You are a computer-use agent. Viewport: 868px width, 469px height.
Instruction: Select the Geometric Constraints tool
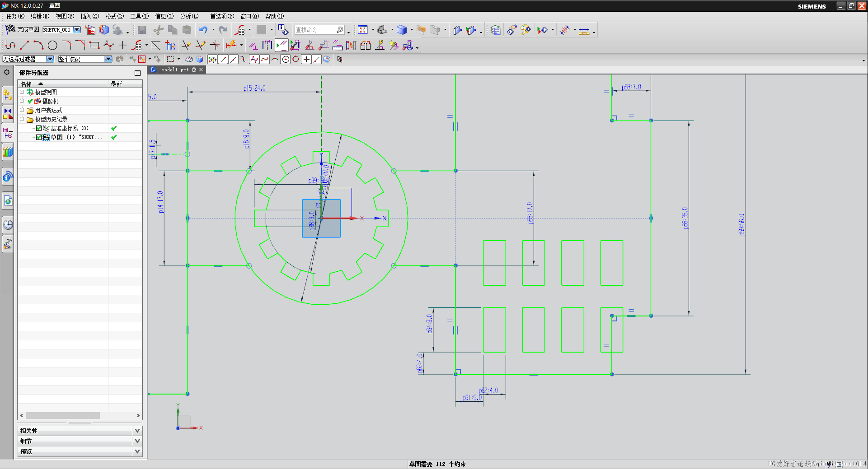pyautogui.click(x=253, y=45)
